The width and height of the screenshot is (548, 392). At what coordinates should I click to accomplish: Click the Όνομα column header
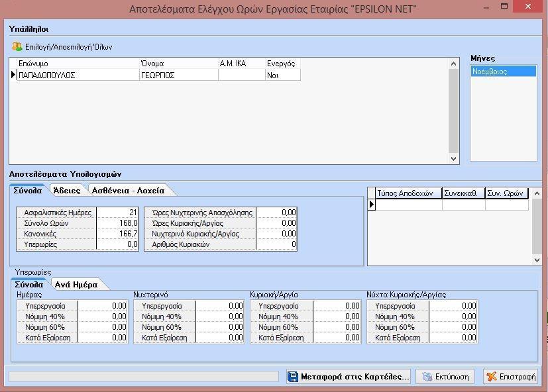tap(179, 64)
